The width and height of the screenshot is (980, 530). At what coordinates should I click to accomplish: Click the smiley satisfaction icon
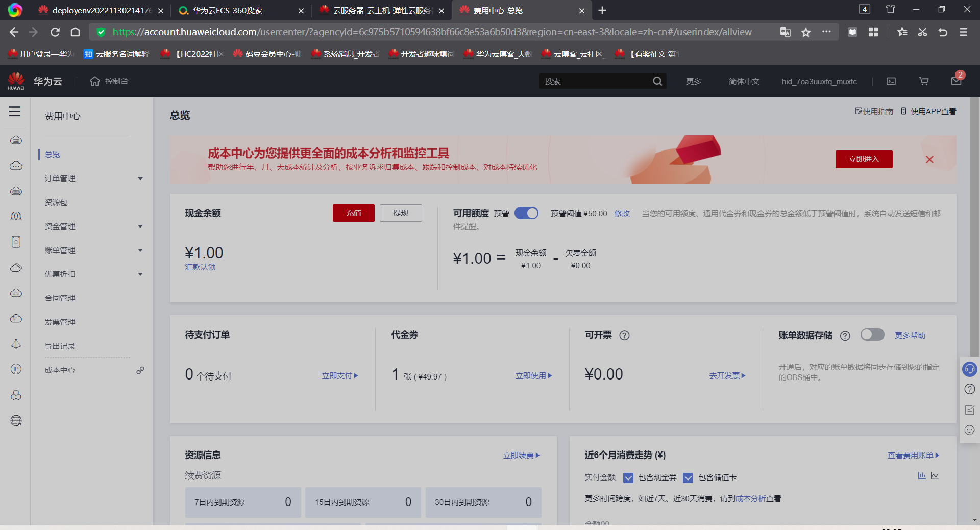coord(970,430)
